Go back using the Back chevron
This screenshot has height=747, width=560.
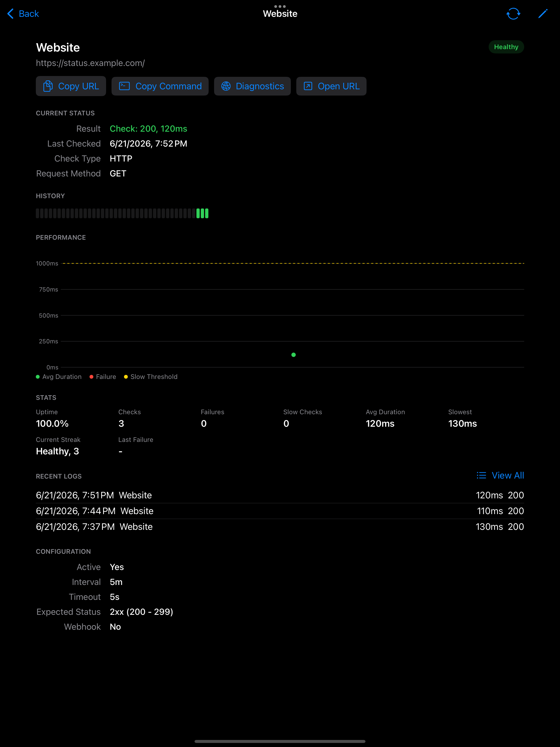click(x=23, y=14)
